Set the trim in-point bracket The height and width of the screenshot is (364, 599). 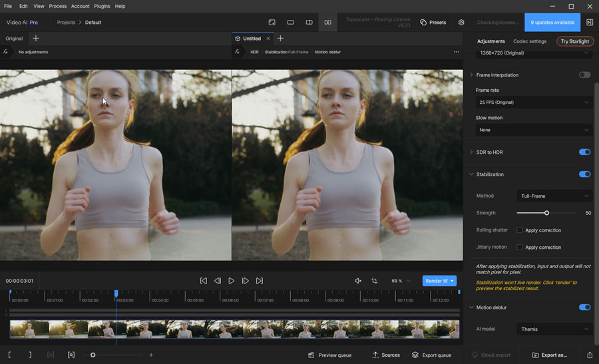(9, 355)
